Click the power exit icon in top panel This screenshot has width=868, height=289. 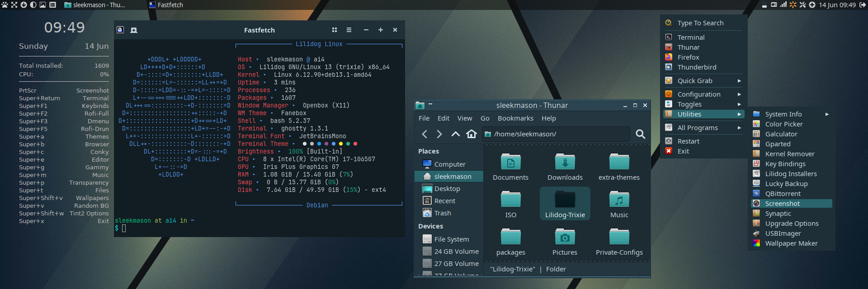862,5
